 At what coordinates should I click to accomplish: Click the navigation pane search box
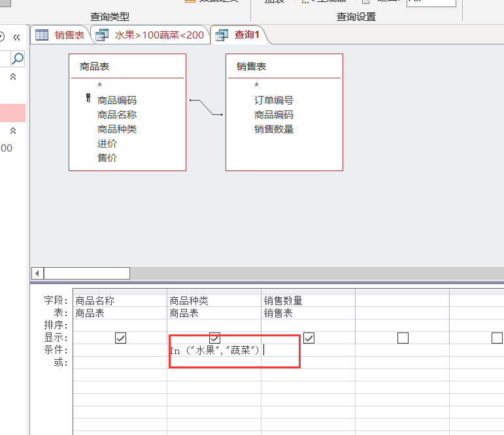click(5, 59)
